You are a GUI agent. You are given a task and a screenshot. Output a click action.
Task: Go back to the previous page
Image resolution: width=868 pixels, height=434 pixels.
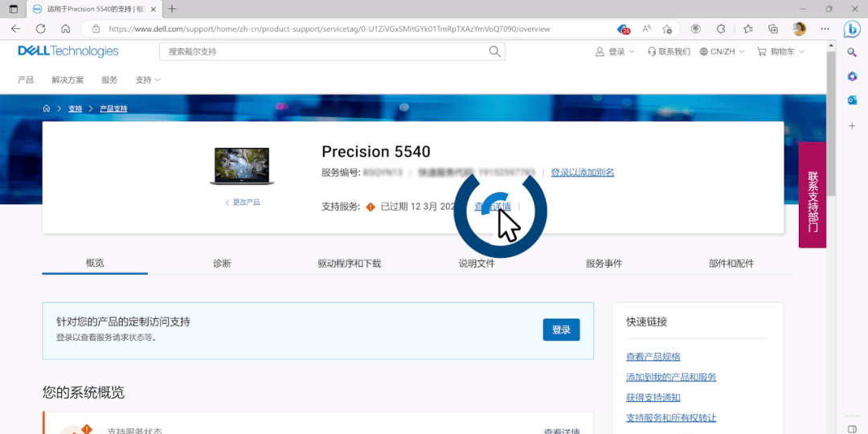[x=15, y=29]
